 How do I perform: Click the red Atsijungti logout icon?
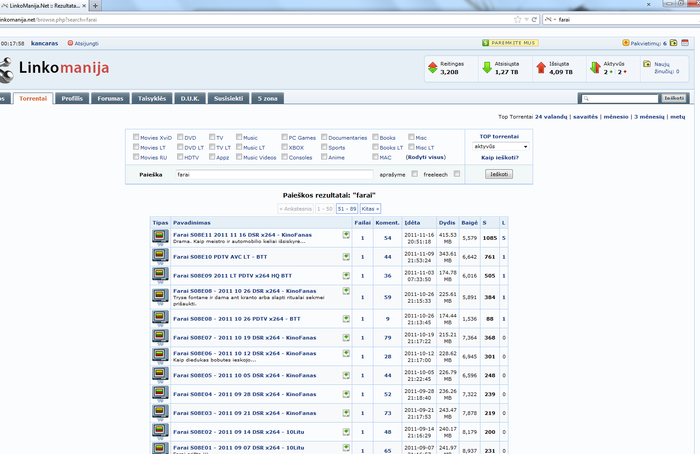click(70, 43)
